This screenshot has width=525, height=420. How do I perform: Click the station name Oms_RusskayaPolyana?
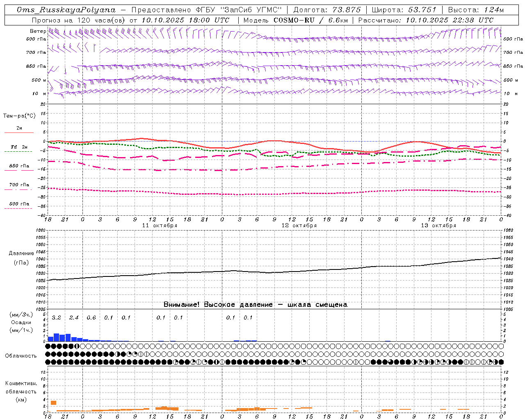66,10
